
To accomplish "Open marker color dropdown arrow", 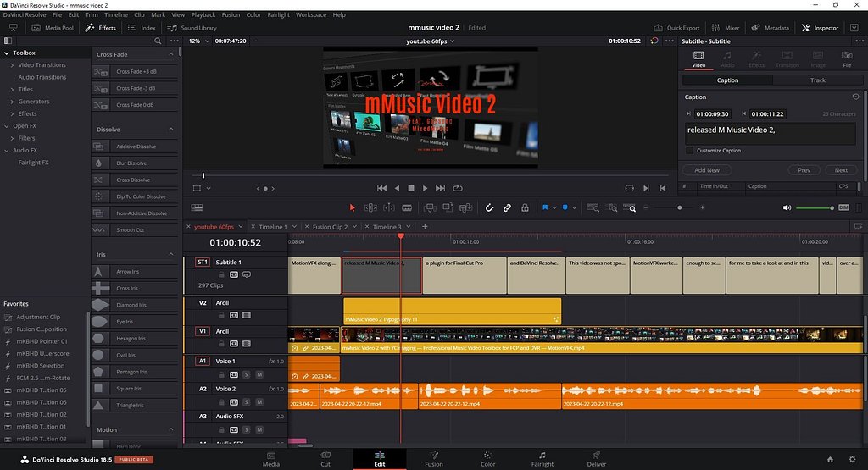I will 574,208.
